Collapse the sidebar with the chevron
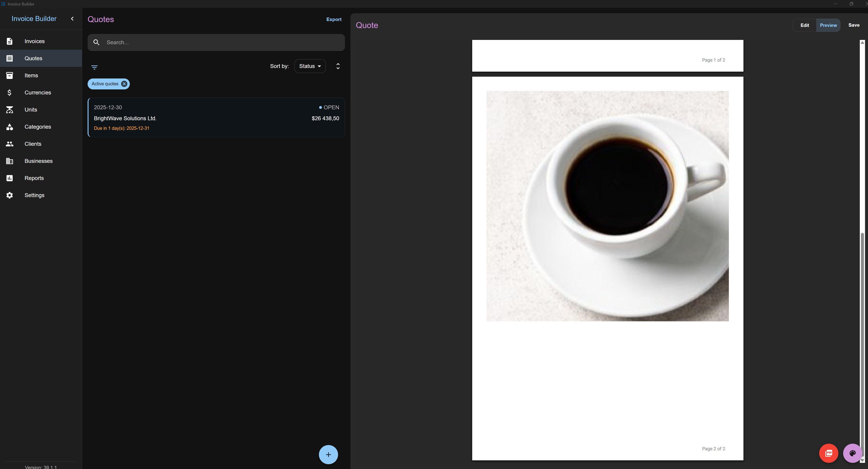Image resolution: width=868 pixels, height=469 pixels. point(72,19)
